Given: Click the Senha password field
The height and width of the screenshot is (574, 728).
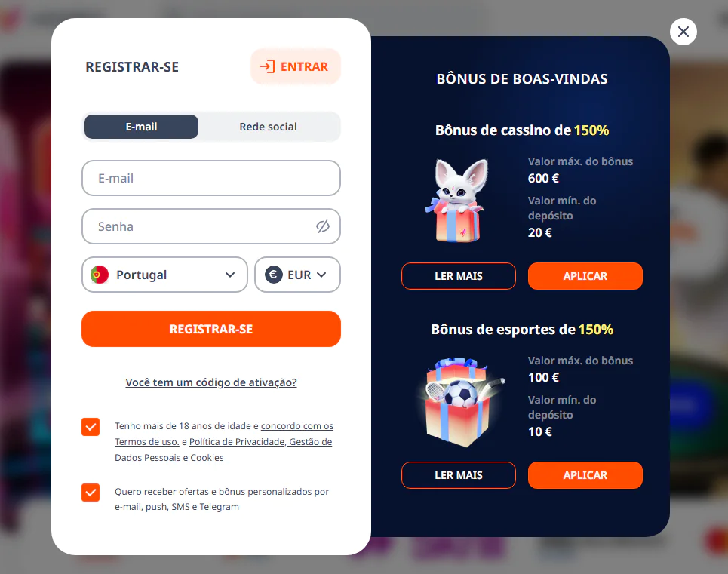Looking at the screenshot, I should click(189, 226).
